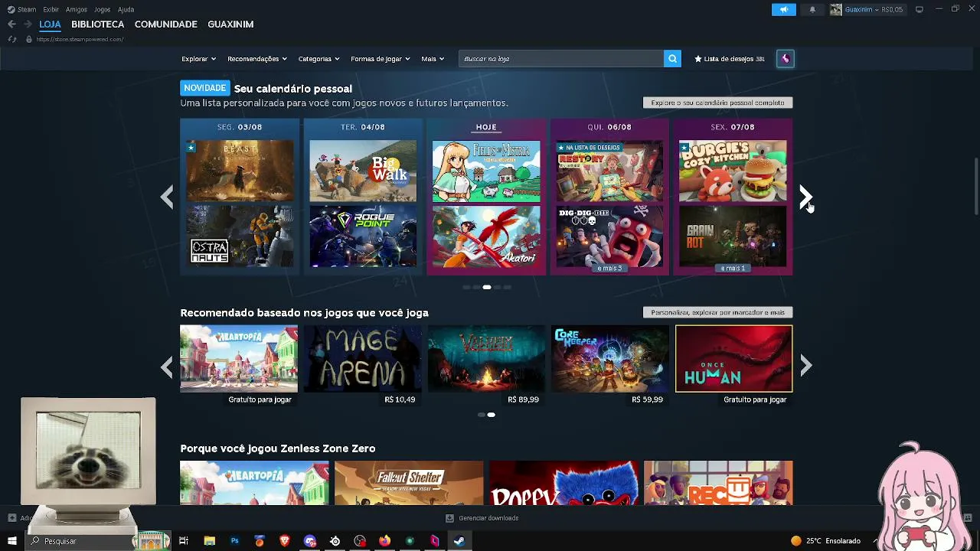Click the store URL address text
Viewport: 980px width, 551px height.
(x=80, y=39)
